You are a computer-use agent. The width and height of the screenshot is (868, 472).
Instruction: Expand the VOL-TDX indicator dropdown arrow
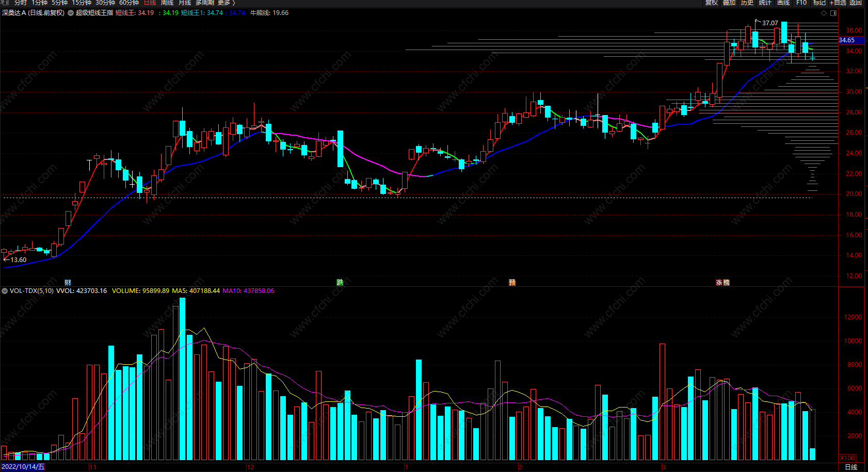[x=5, y=291]
